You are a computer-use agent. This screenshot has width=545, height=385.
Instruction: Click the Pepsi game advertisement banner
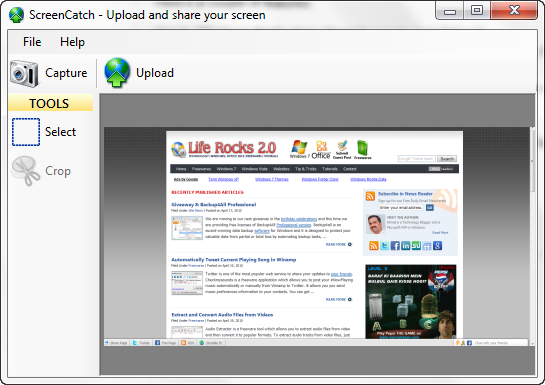(x=410, y=301)
